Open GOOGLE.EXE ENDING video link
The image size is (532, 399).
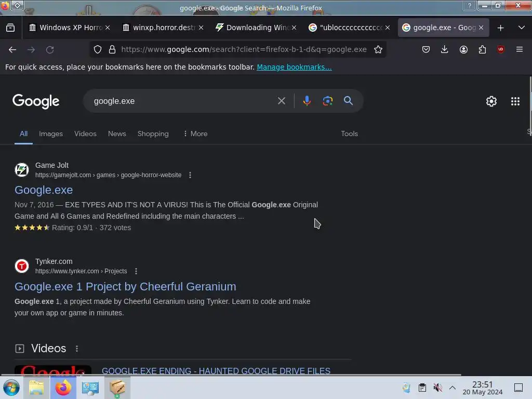216,371
